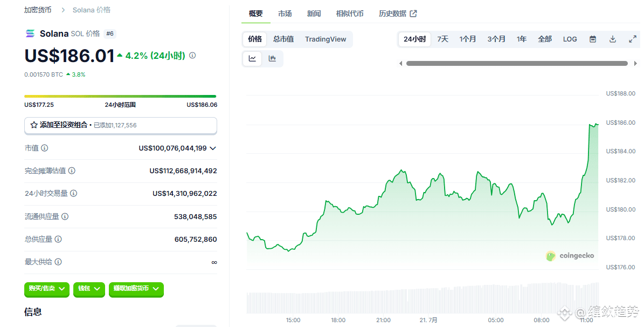The height and width of the screenshot is (327, 644).
Task: Click the US$14,310,962,022 volume value
Action: 185,193
